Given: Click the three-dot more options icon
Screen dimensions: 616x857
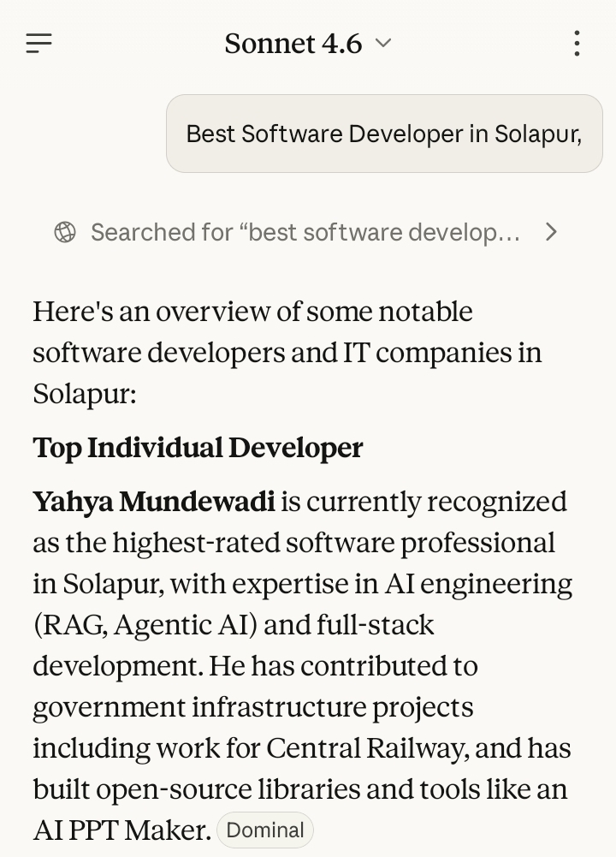Looking at the screenshot, I should point(577,43).
